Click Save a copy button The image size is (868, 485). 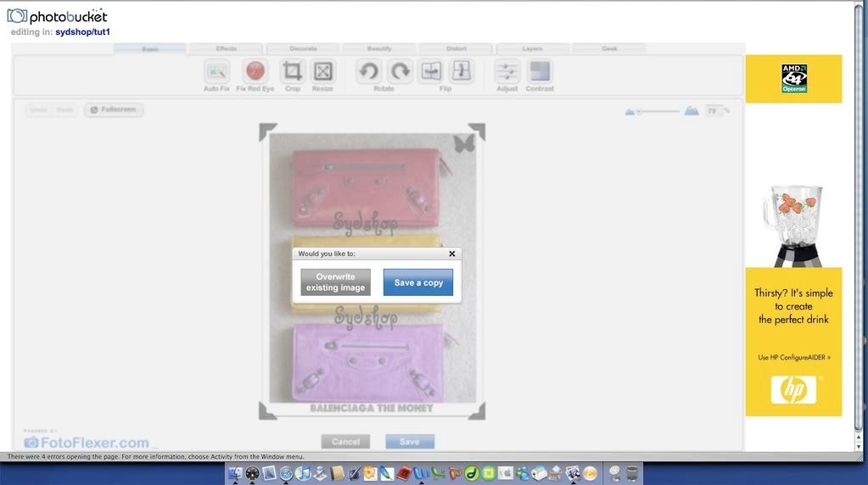pos(418,282)
